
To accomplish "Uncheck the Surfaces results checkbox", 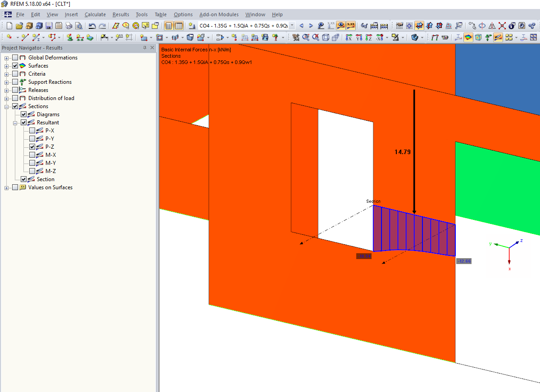I will pos(15,66).
